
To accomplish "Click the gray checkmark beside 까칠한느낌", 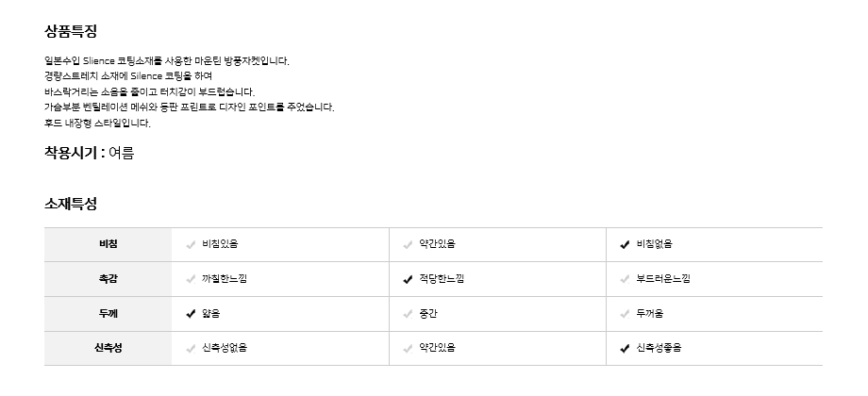I will [192, 279].
